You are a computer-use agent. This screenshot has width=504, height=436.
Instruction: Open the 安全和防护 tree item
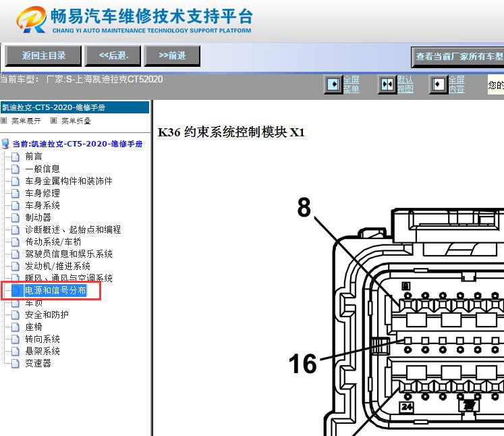tap(47, 315)
